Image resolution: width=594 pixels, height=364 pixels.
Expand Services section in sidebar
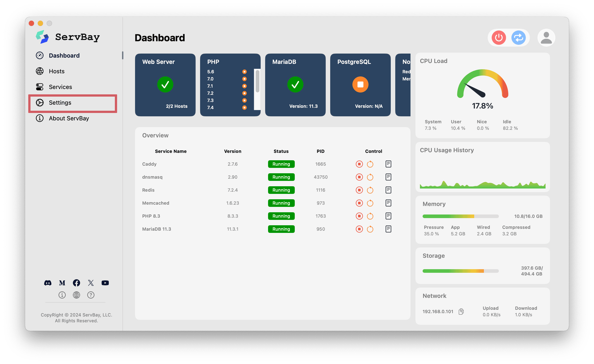click(59, 87)
